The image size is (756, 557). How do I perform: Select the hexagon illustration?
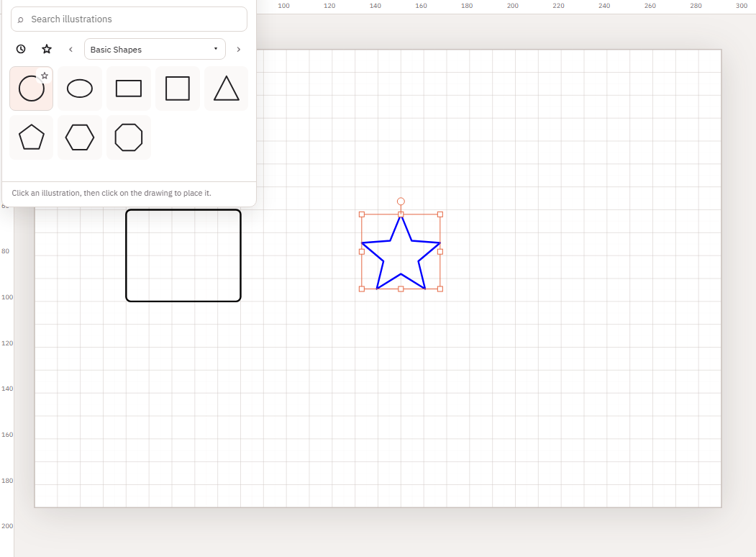pyautogui.click(x=80, y=137)
